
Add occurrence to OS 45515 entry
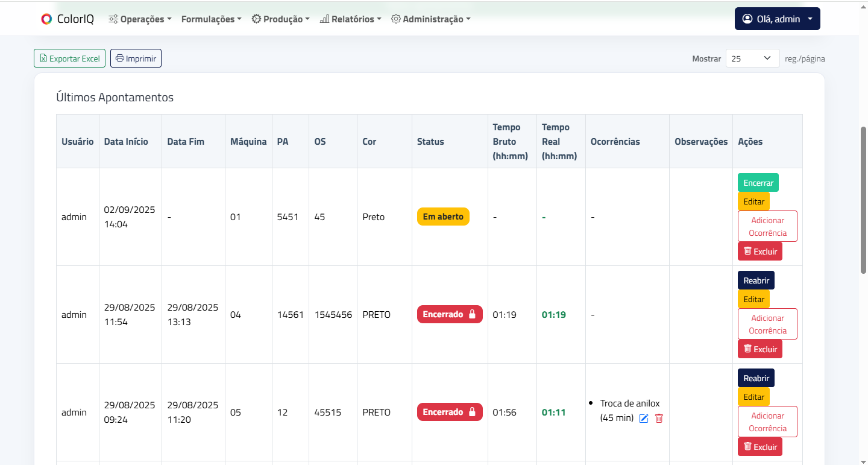pyautogui.click(x=767, y=422)
